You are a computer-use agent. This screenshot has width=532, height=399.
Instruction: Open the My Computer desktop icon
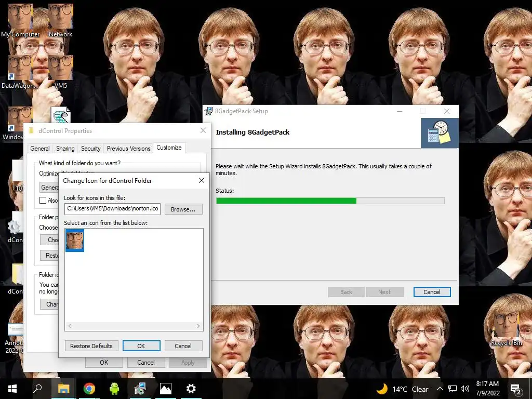tap(20, 20)
